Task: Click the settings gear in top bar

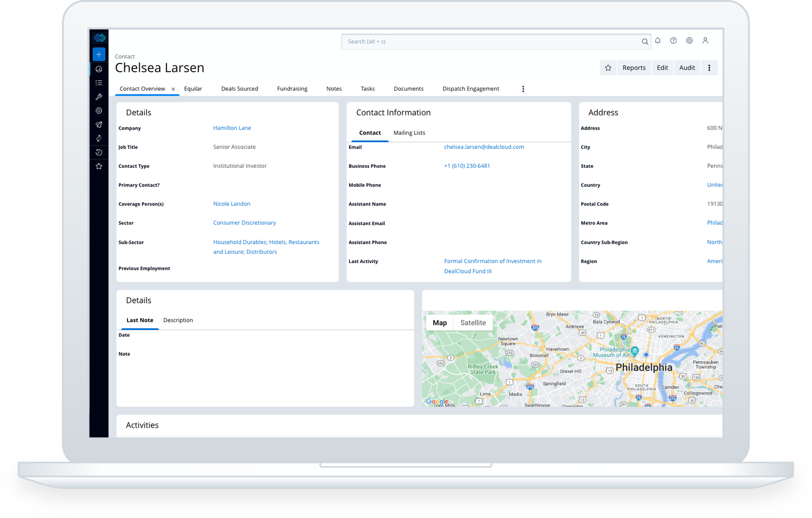Action: point(689,40)
